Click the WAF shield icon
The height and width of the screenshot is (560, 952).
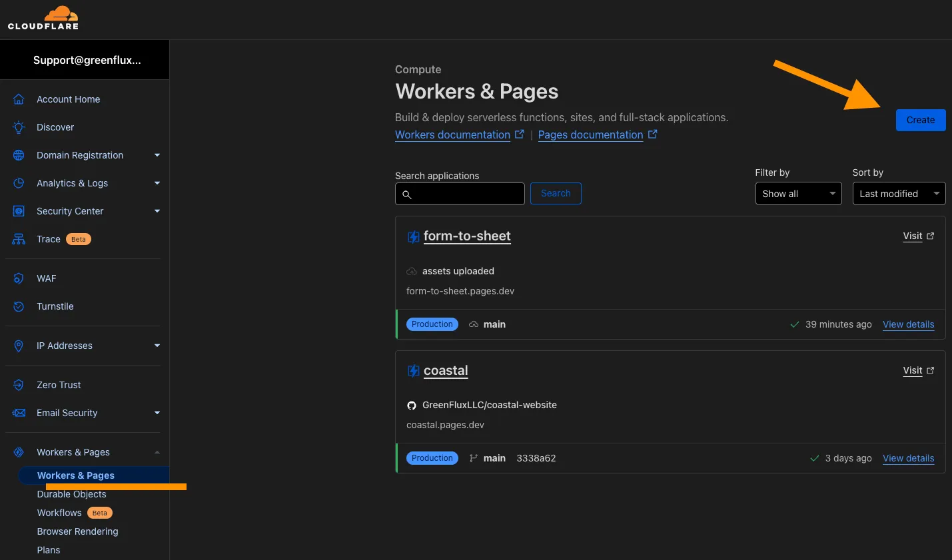(x=19, y=278)
